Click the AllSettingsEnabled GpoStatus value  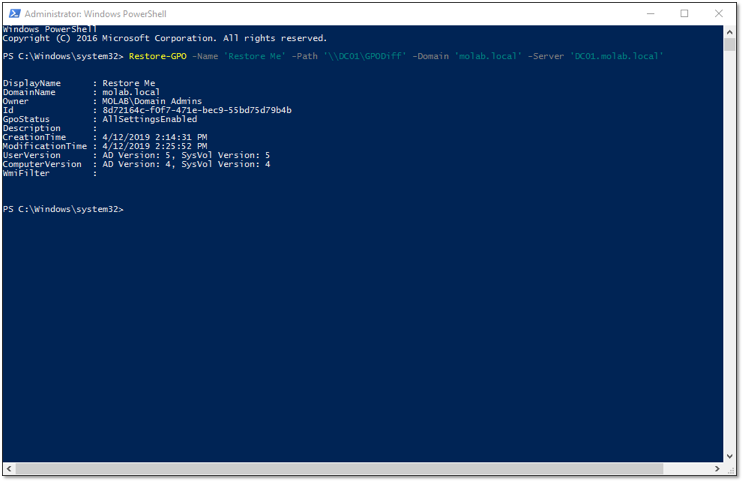(149, 119)
